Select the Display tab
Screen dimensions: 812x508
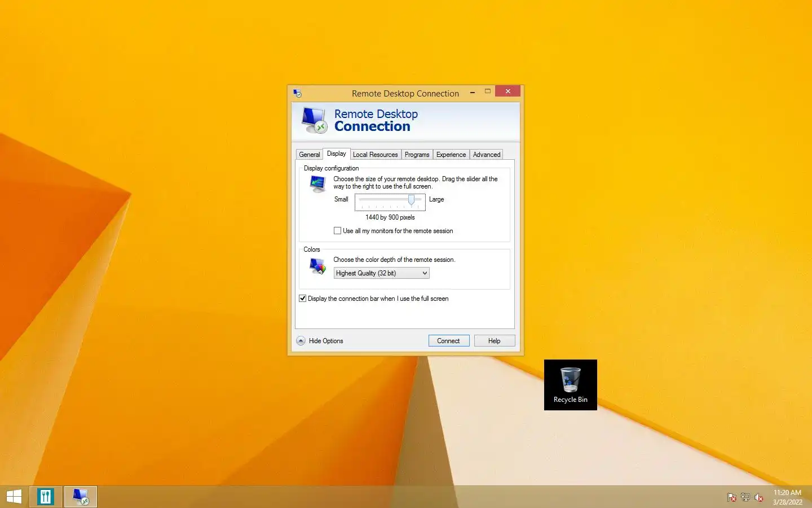(337, 154)
